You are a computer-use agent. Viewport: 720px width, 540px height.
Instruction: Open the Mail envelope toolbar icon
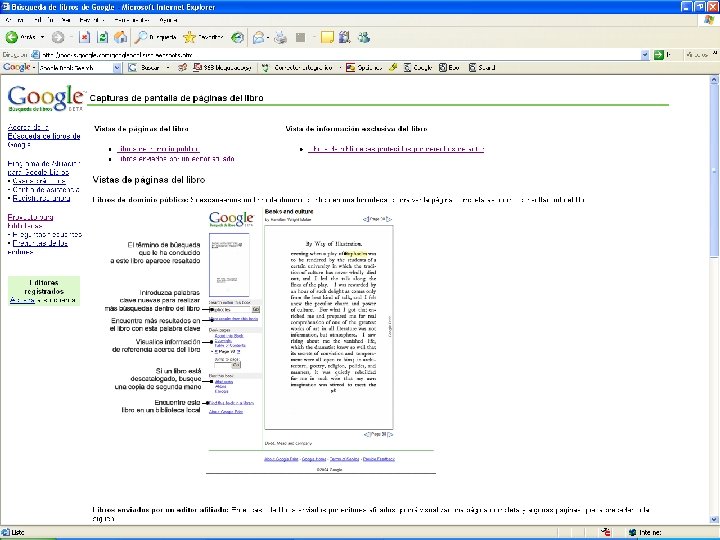(258, 37)
